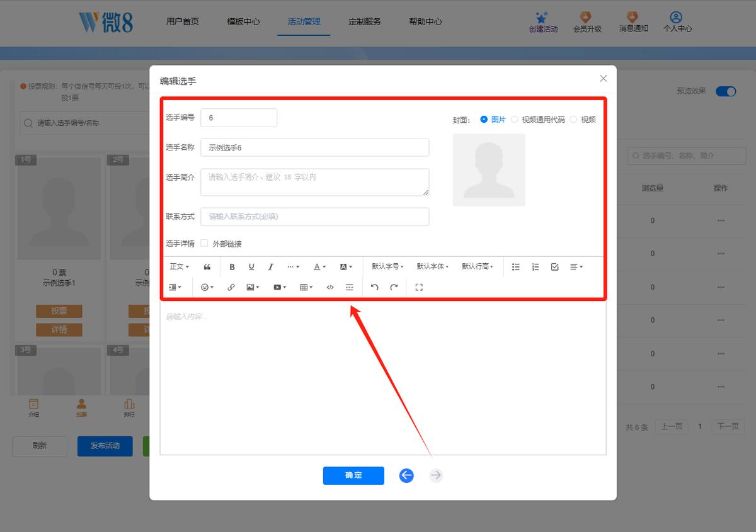This screenshot has height=532, width=756.
Task: Insert a bulleted list
Action: tap(516, 267)
